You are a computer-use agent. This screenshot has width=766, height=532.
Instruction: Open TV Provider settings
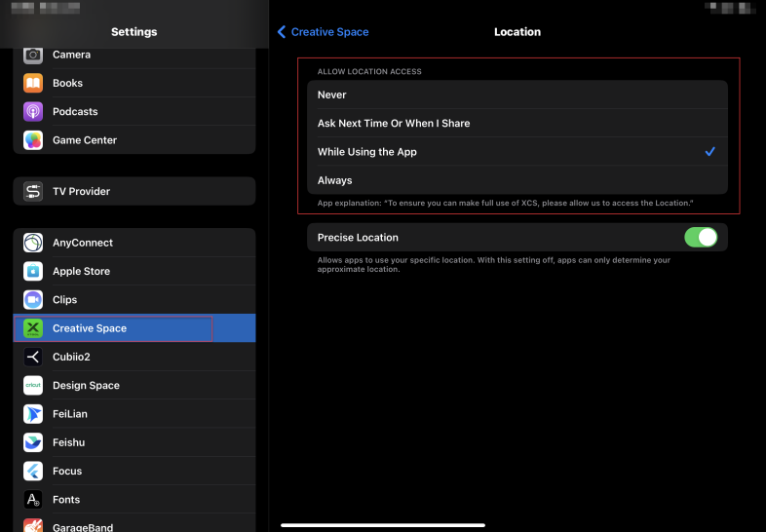click(x=134, y=192)
